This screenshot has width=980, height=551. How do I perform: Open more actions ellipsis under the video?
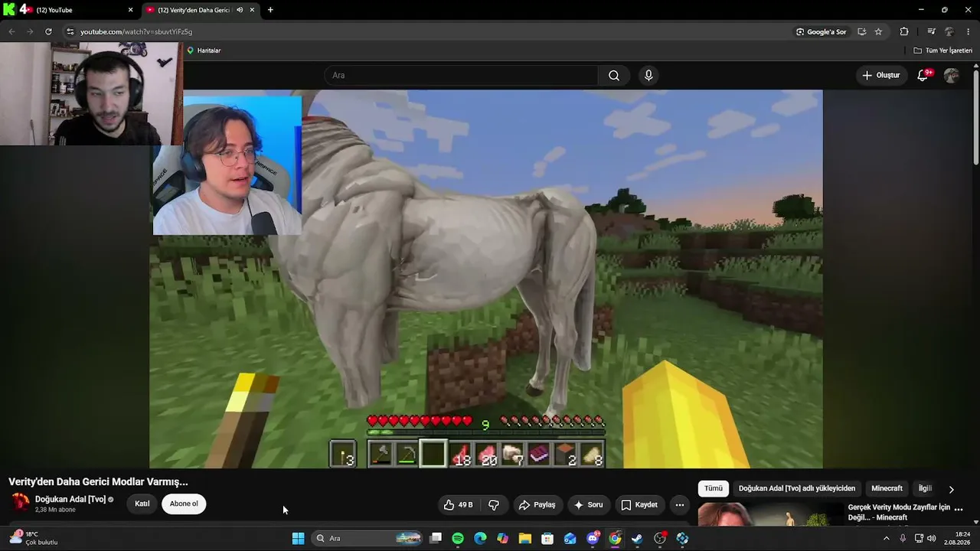[679, 505]
